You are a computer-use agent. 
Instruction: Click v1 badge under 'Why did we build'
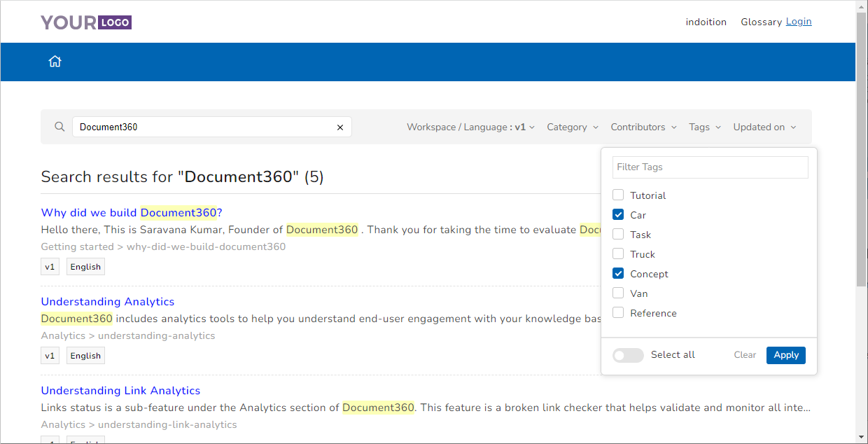point(50,266)
